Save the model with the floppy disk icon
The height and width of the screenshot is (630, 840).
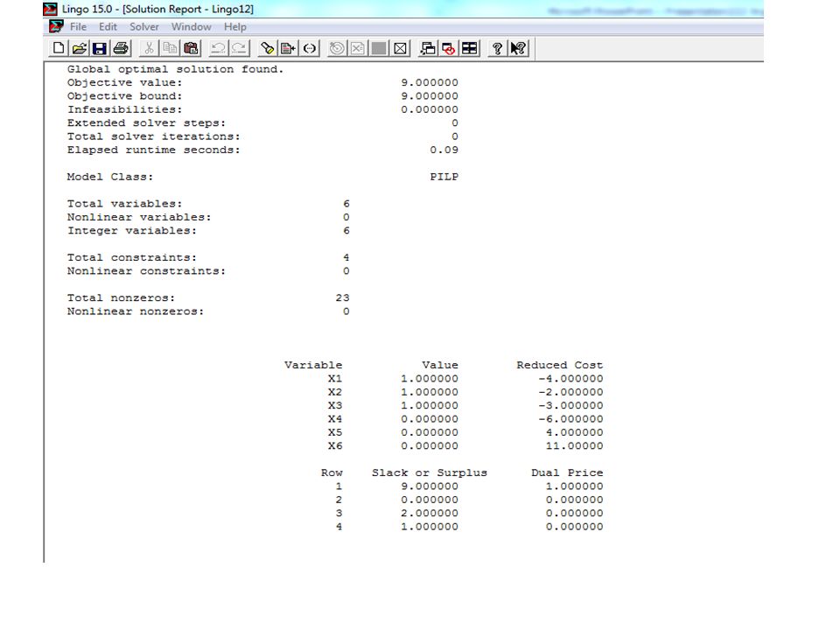[x=100, y=49]
